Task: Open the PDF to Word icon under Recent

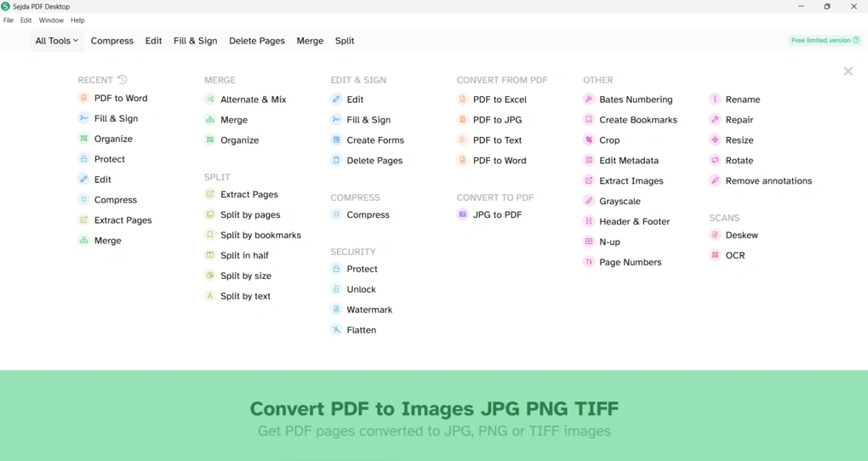Action: pos(83,98)
